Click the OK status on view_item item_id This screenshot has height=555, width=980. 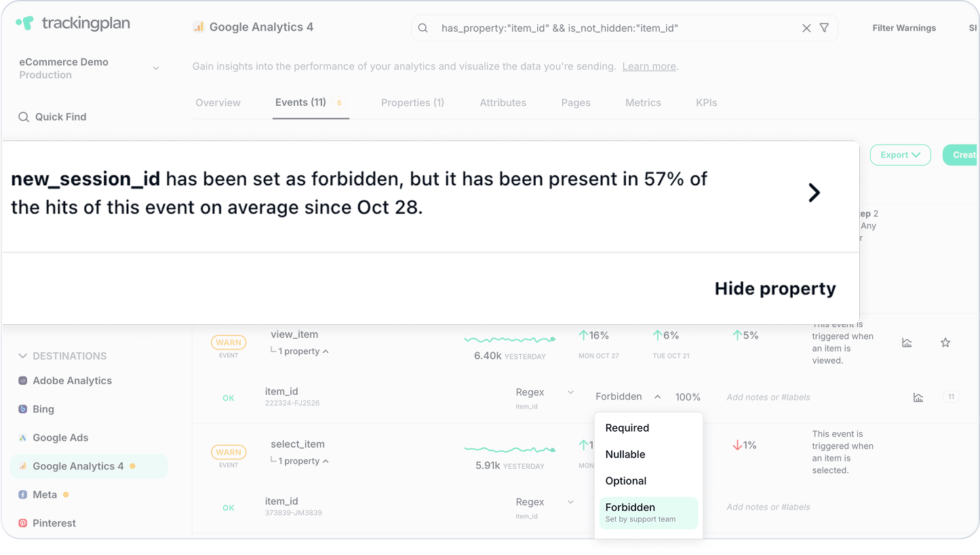229,398
